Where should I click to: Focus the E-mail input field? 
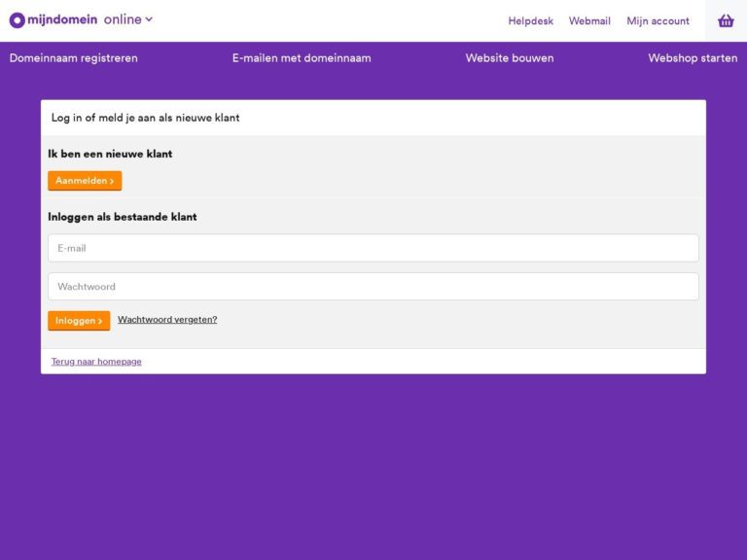pos(373,248)
